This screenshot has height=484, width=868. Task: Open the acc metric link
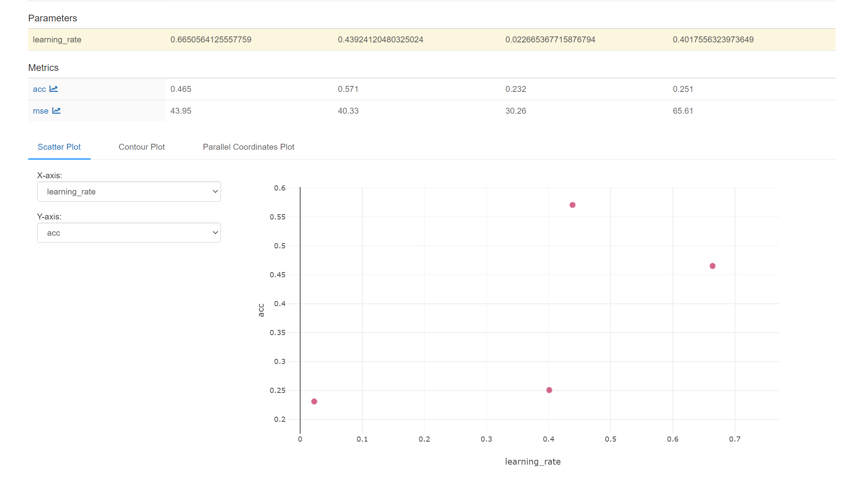pyautogui.click(x=39, y=90)
